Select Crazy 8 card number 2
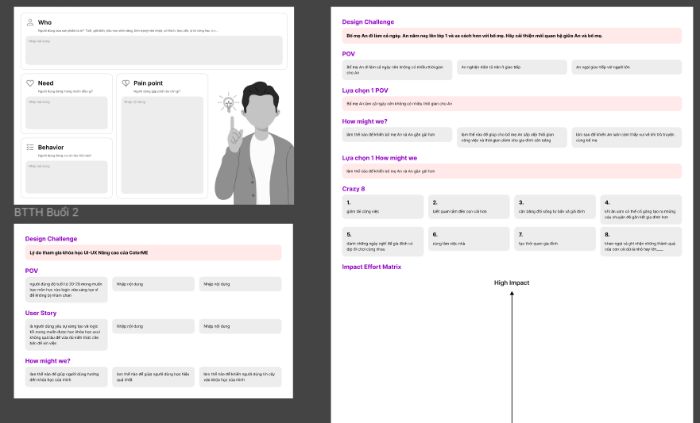 point(469,207)
